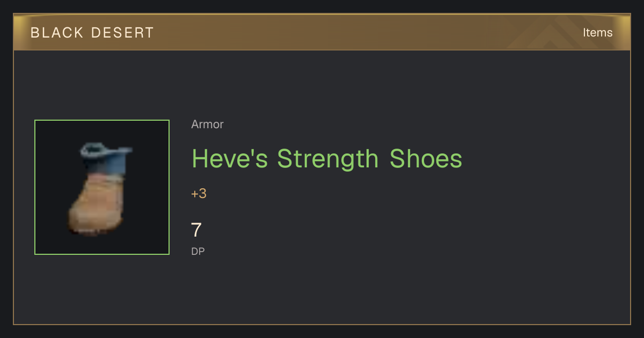The width and height of the screenshot is (644, 338).
Task: Click the word DESERT in the header
Action: click(122, 33)
